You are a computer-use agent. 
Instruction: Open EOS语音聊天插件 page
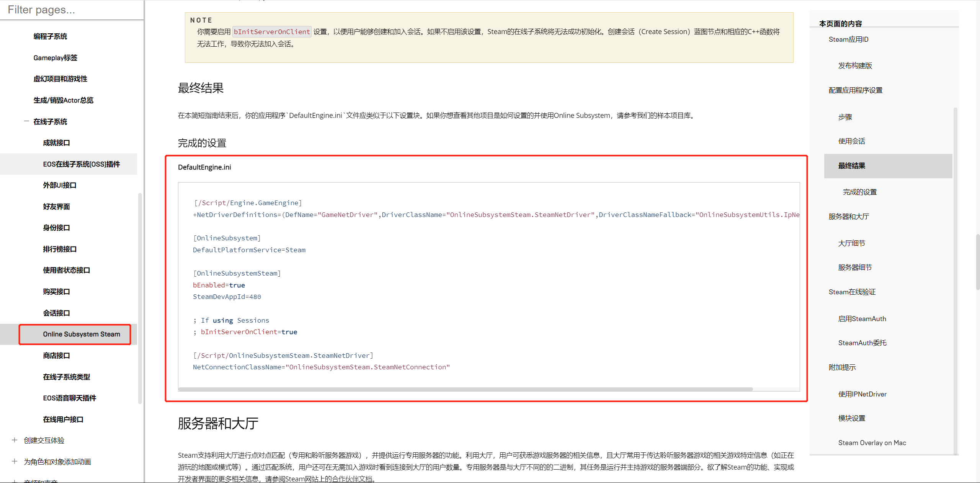coord(69,398)
